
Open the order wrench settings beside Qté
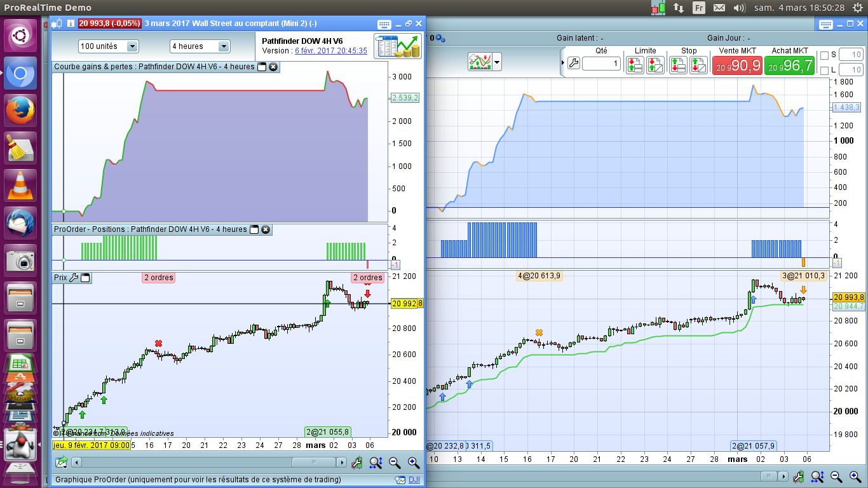click(x=573, y=63)
